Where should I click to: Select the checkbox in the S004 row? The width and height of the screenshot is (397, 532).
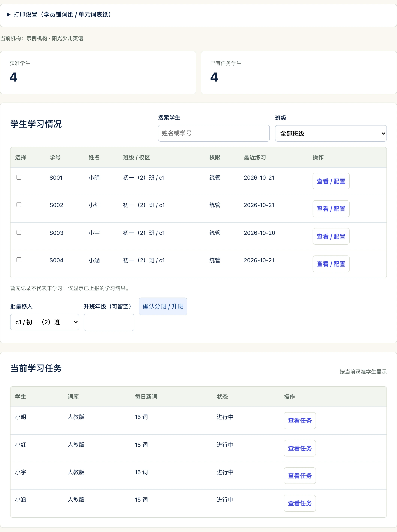click(x=19, y=260)
